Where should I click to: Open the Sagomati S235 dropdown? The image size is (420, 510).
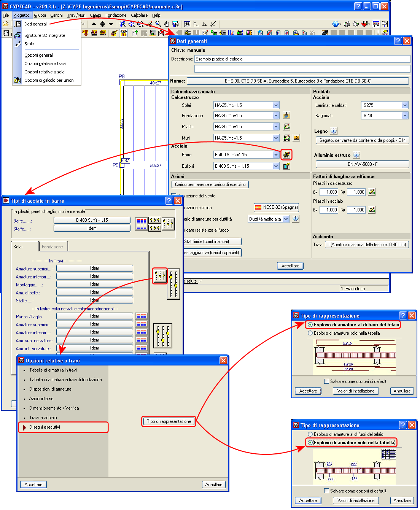[405, 115]
